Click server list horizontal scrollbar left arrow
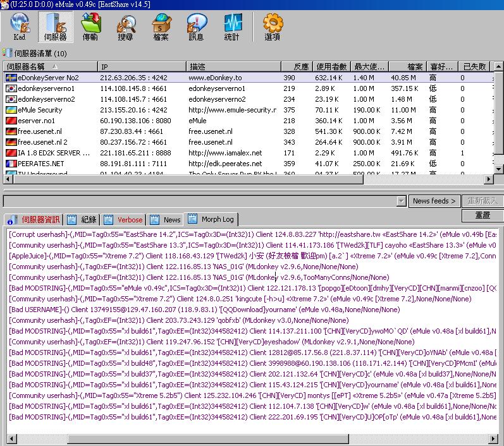Viewport: 504px width, 446px height. [8, 179]
